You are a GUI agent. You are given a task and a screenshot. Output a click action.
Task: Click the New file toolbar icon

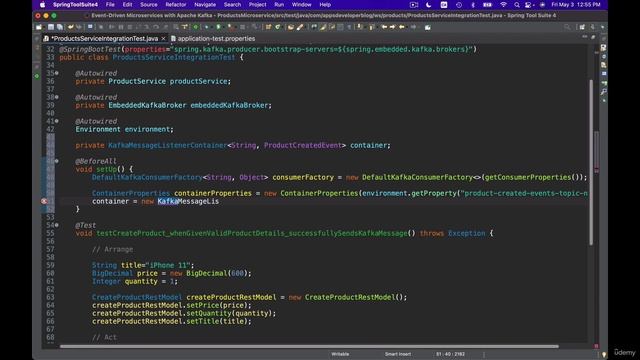pos(39,27)
